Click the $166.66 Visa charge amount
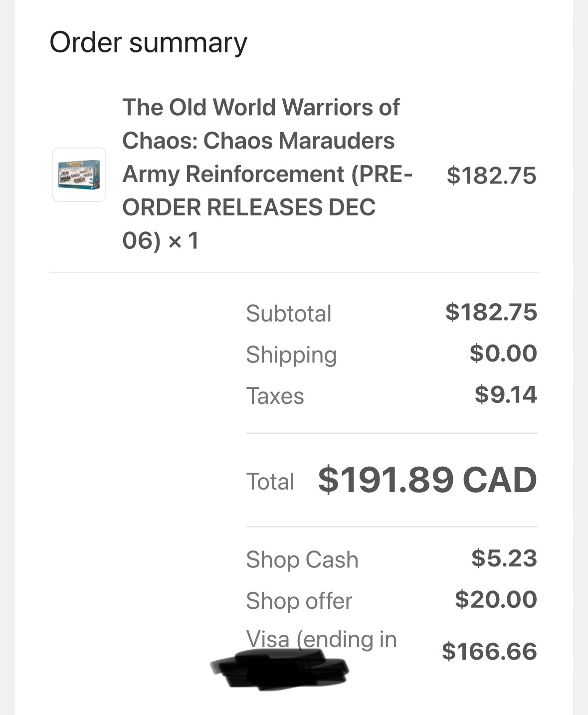The image size is (588, 715). click(x=489, y=652)
